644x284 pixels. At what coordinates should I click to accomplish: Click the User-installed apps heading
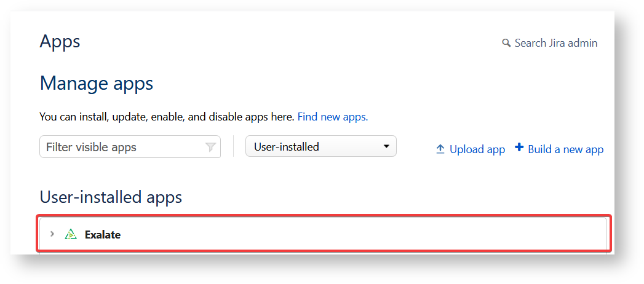(x=111, y=197)
